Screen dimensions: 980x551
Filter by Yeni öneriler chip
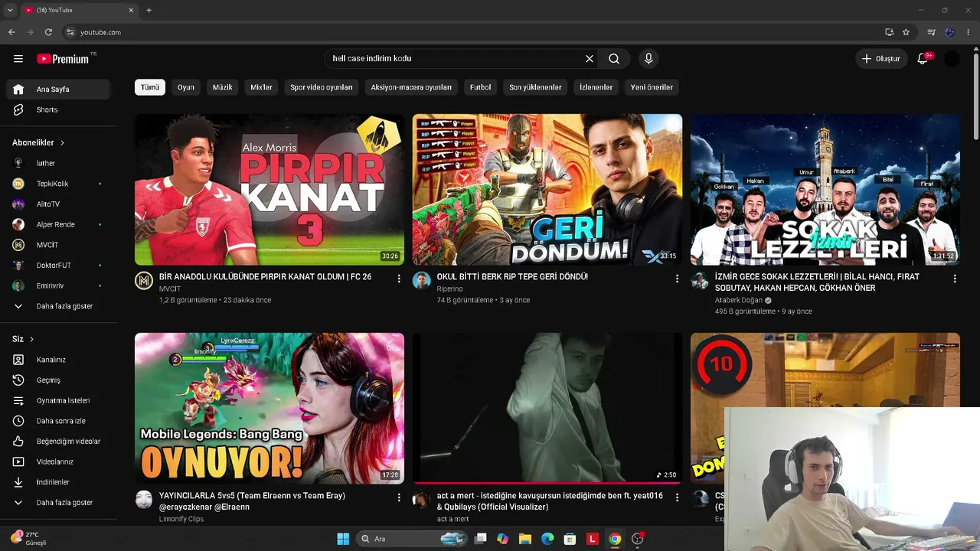(x=652, y=87)
